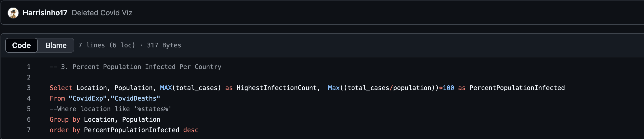Viewport: 644px width, 139px height.
Task: Select line number 1
Action: (x=29, y=67)
